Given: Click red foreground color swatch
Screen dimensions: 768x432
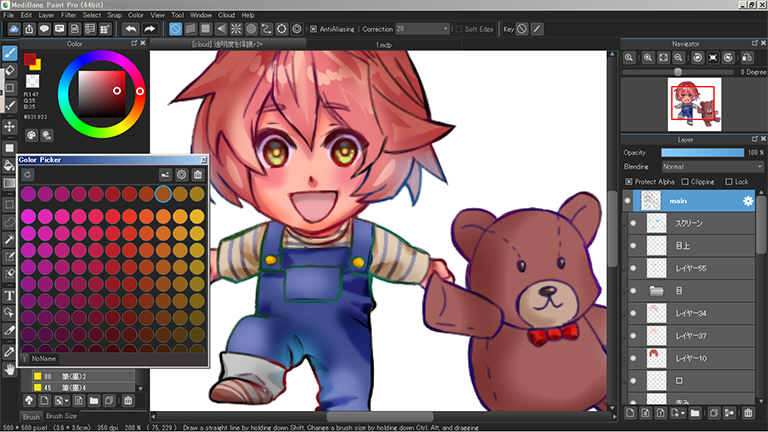Looking at the screenshot, I should click(30, 60).
